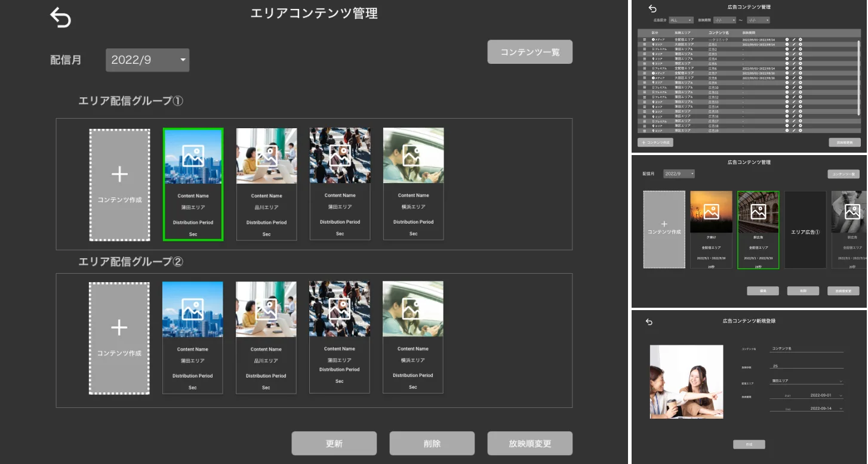Image resolution: width=868 pixels, height=464 pixels.
Task: Click delete x icon on ○○クリニック row
Action: 801,39
